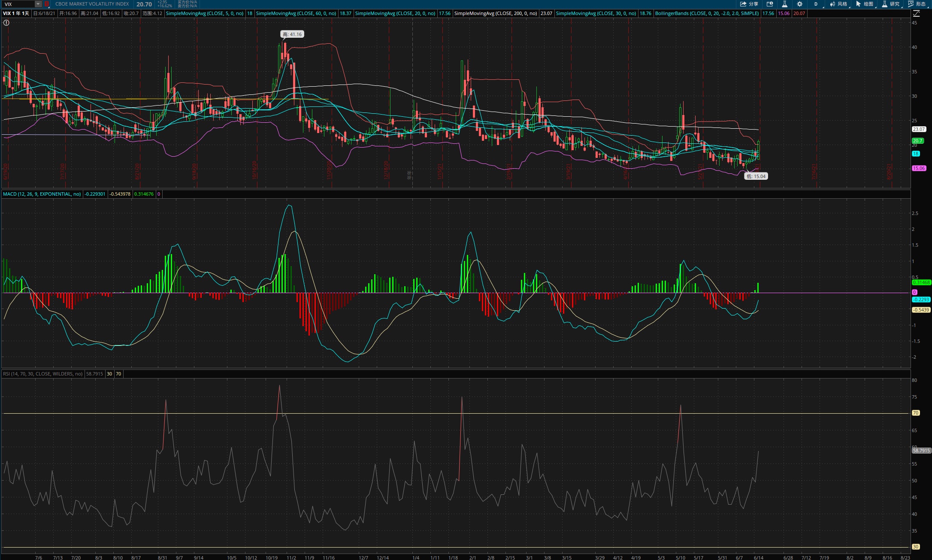Open the 形态 patterns menu
Image resolution: width=932 pixels, height=560 pixels.
[917, 4]
